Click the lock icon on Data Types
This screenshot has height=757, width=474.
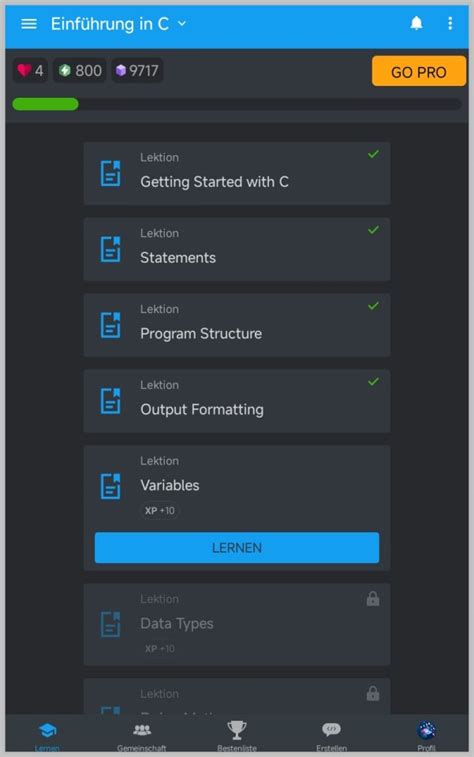pyautogui.click(x=373, y=599)
